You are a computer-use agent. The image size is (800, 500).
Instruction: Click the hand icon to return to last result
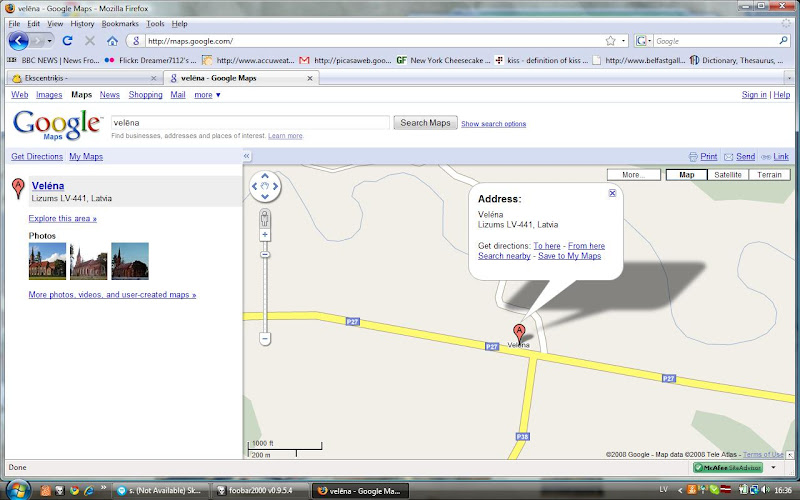(265, 186)
